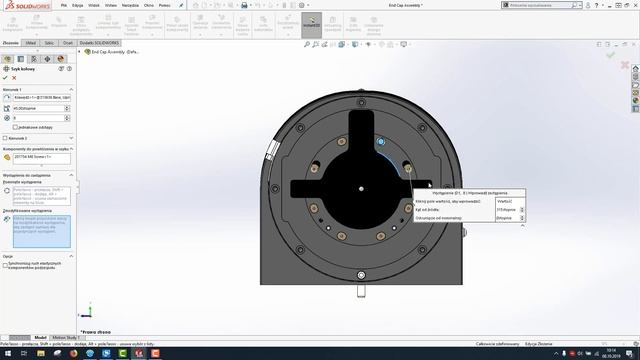Select the blue instance marker on the model
Image resolution: width=640 pixels, height=360 pixels.
pyautogui.click(x=381, y=142)
